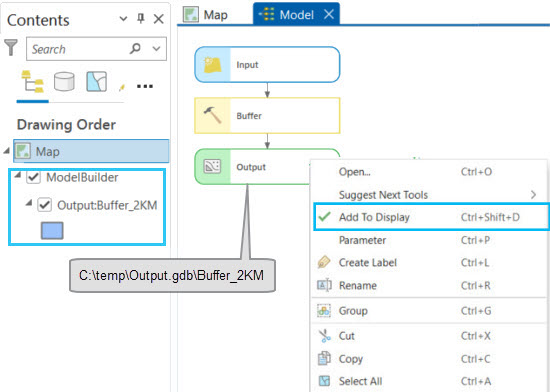Select the ModelBuilder layer name
The image size is (550, 392).
pos(82,177)
